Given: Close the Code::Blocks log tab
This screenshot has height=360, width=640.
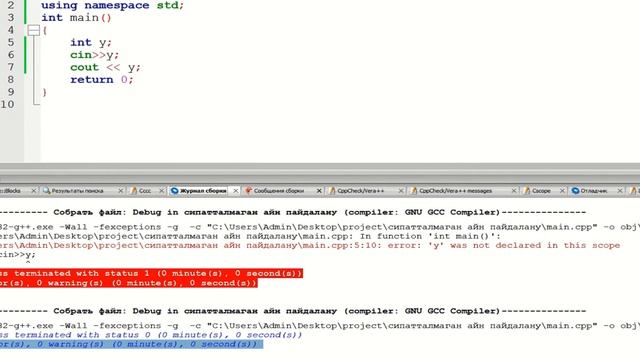Looking at the screenshot, I should (x=33, y=191).
